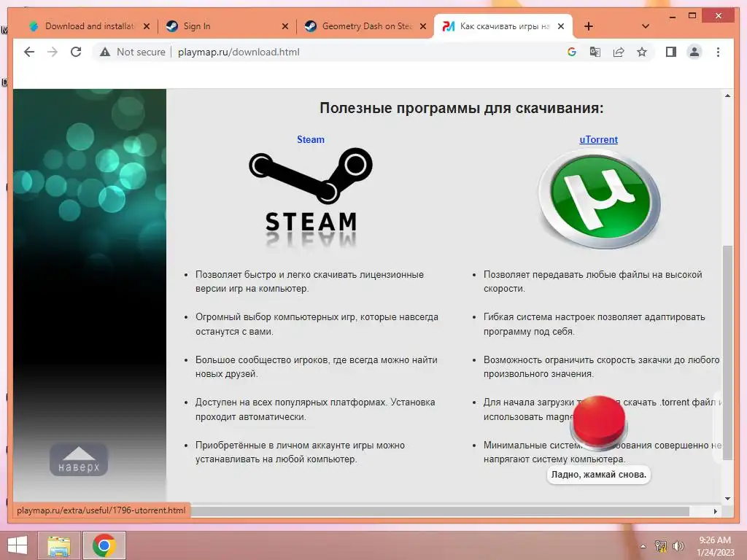The height and width of the screenshot is (560, 747).
Task: Close the Geometry Dash tab
Action: coord(422,26)
